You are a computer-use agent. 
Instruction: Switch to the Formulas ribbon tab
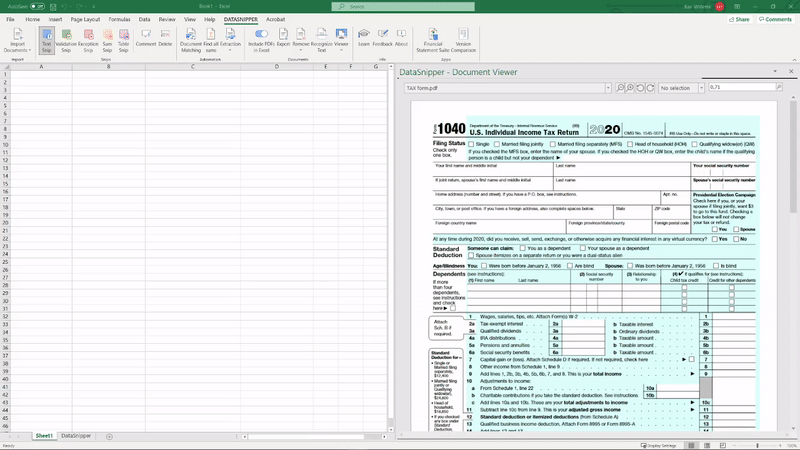(x=119, y=19)
